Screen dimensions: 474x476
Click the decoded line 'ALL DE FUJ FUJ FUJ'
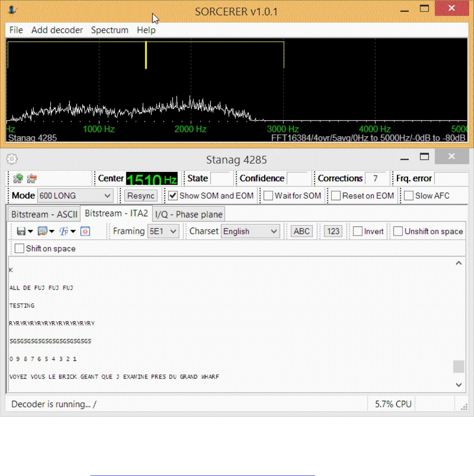click(x=41, y=288)
